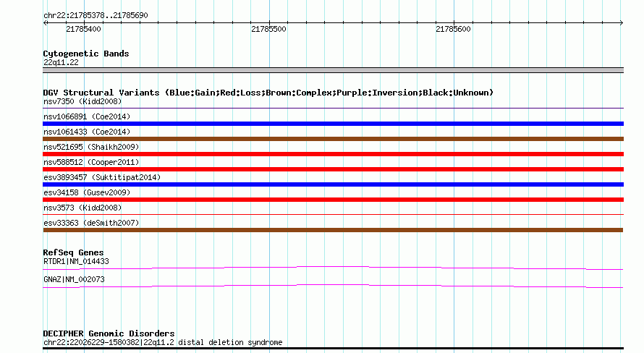Open variant esv34158 (Gusev2009) label
This screenshot has height=353, width=644.
point(87,192)
